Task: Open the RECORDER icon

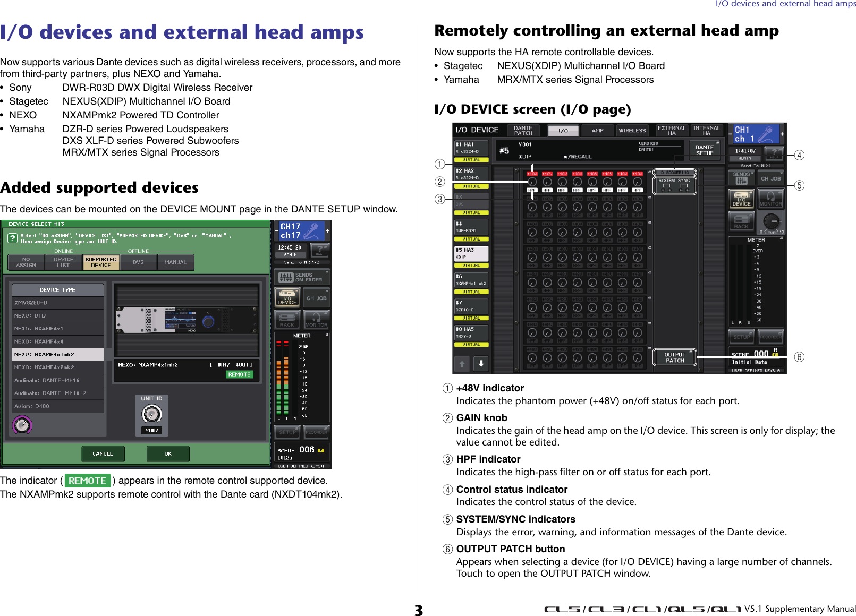Action: pyautogui.click(x=316, y=432)
